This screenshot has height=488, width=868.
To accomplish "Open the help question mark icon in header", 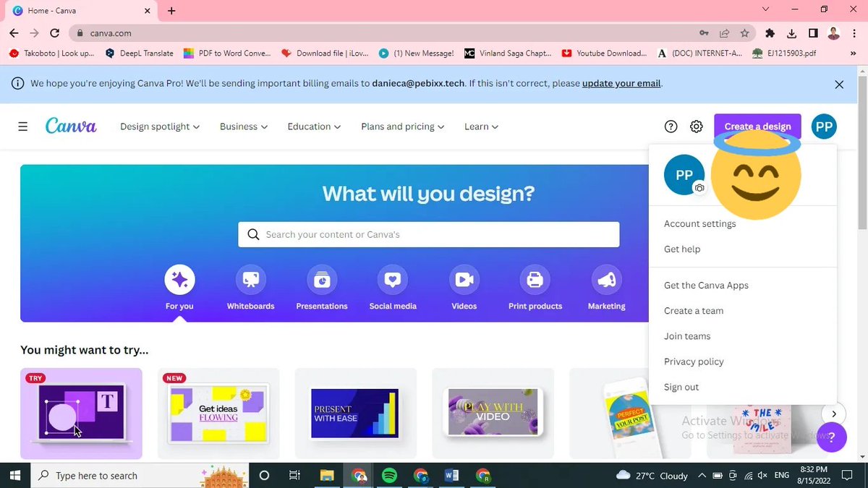I will [671, 127].
